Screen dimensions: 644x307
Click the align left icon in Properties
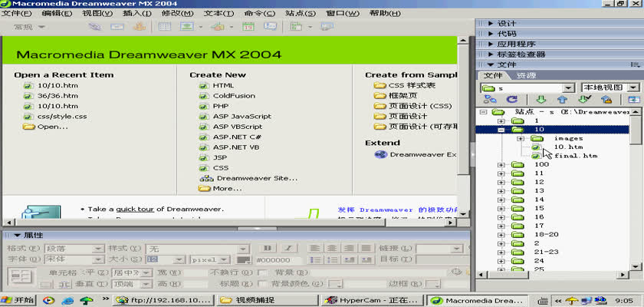pos(315,248)
